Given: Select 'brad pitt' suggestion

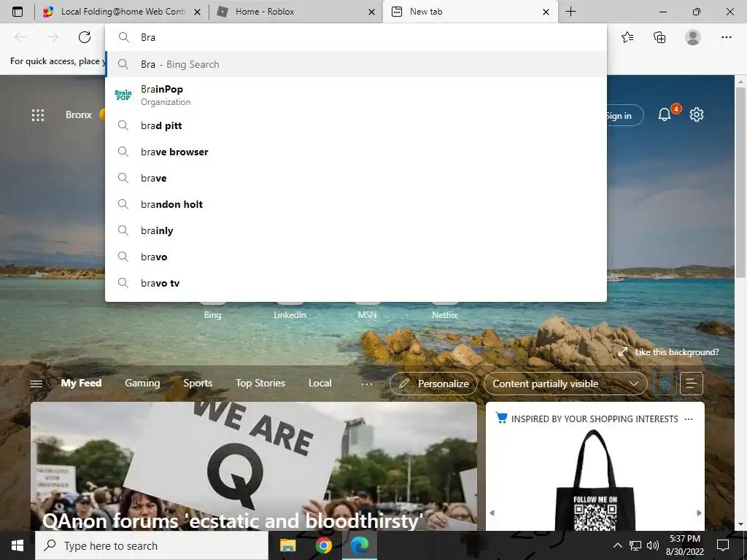Looking at the screenshot, I should pos(356,125).
